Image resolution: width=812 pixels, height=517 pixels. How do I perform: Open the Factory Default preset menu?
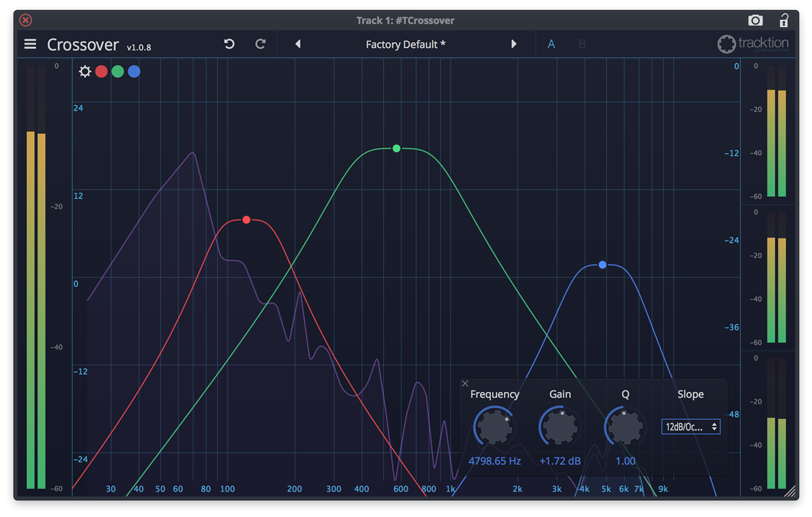405,43
